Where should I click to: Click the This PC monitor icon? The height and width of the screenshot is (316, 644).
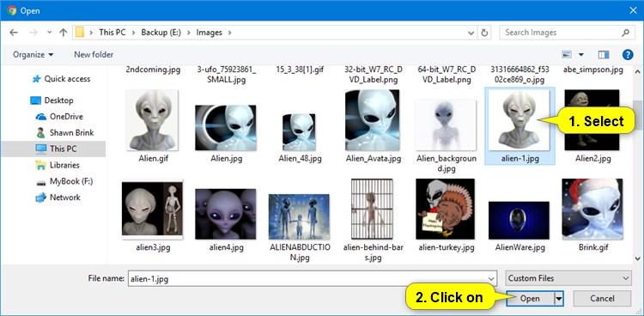[41, 149]
